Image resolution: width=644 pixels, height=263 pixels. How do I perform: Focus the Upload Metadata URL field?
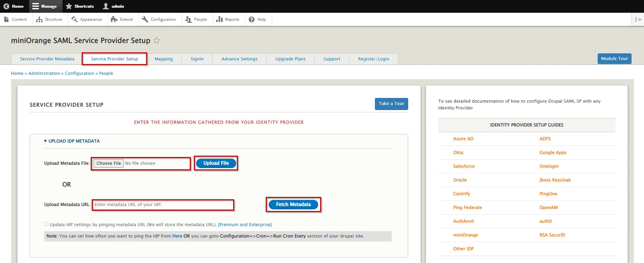tap(163, 205)
